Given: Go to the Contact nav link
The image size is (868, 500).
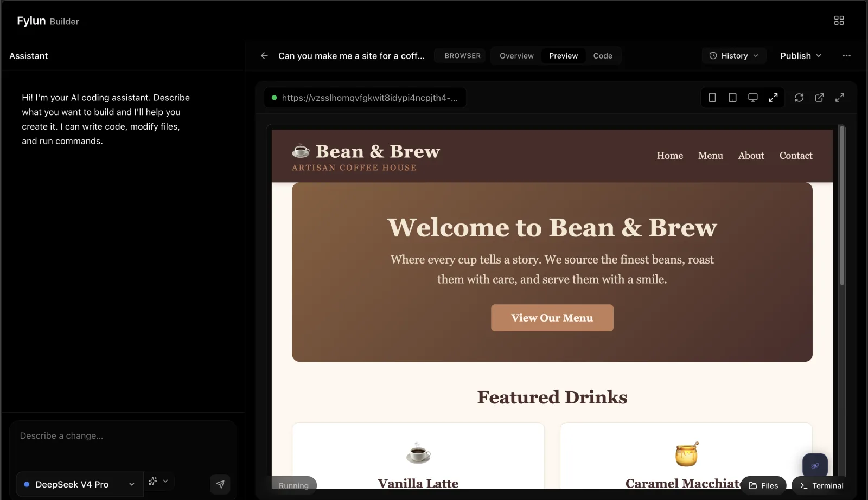Looking at the screenshot, I should [796, 156].
